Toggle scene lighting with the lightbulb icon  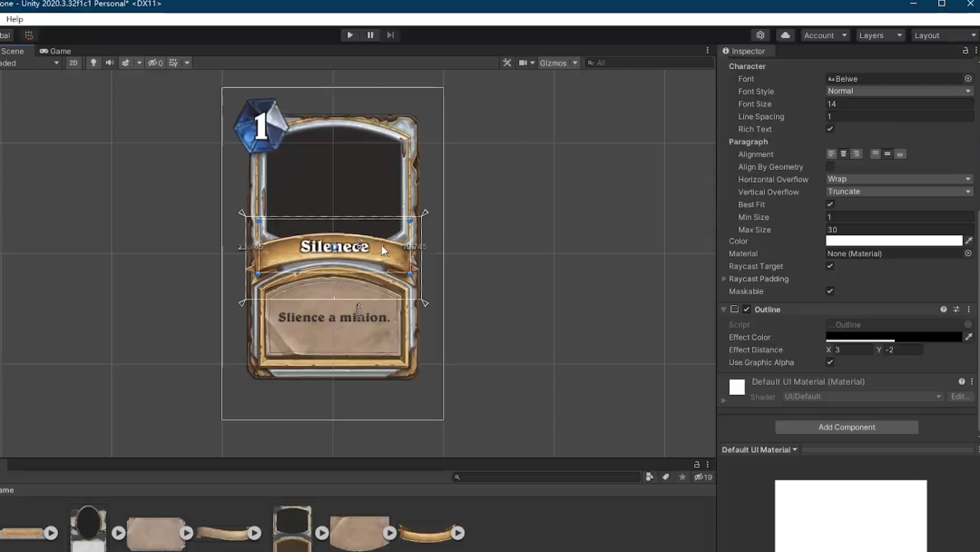(93, 63)
